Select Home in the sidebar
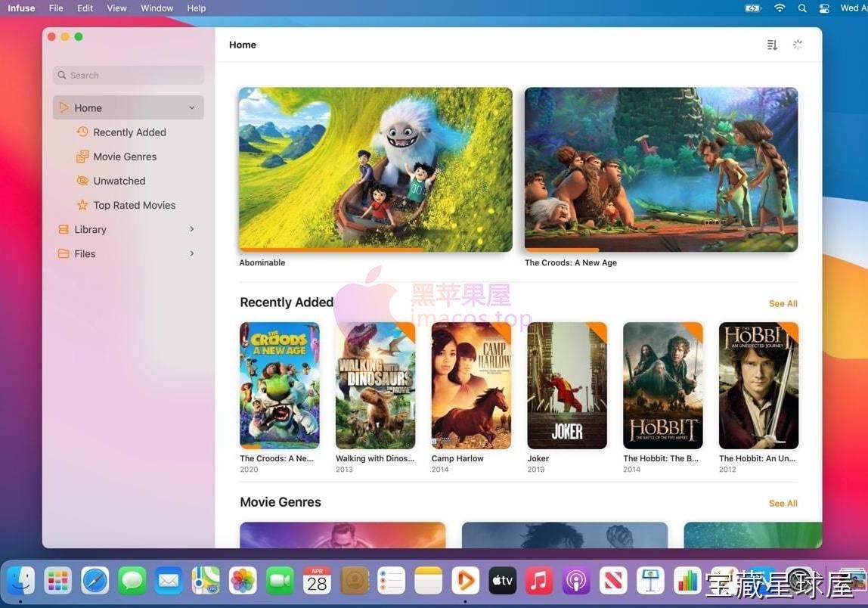The height and width of the screenshot is (608, 868). pyautogui.click(x=129, y=108)
